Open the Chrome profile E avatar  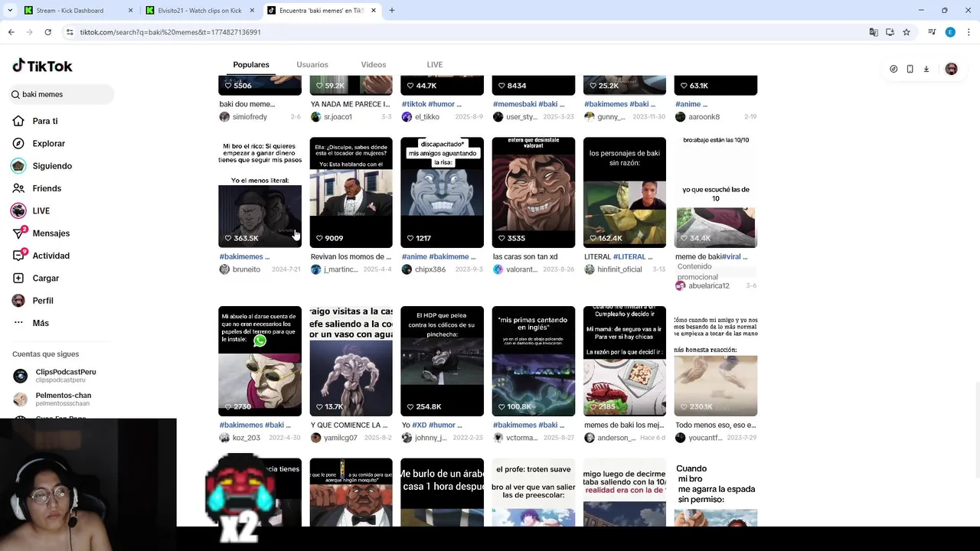tap(950, 32)
